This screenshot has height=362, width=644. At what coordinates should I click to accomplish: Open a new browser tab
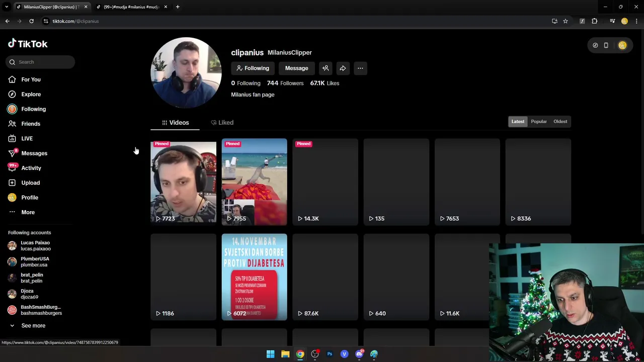[x=178, y=7]
